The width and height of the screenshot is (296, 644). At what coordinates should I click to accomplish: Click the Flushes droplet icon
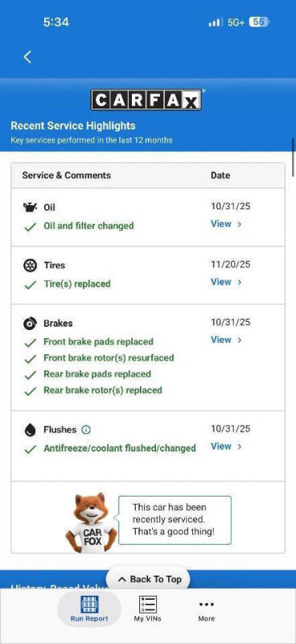30,430
